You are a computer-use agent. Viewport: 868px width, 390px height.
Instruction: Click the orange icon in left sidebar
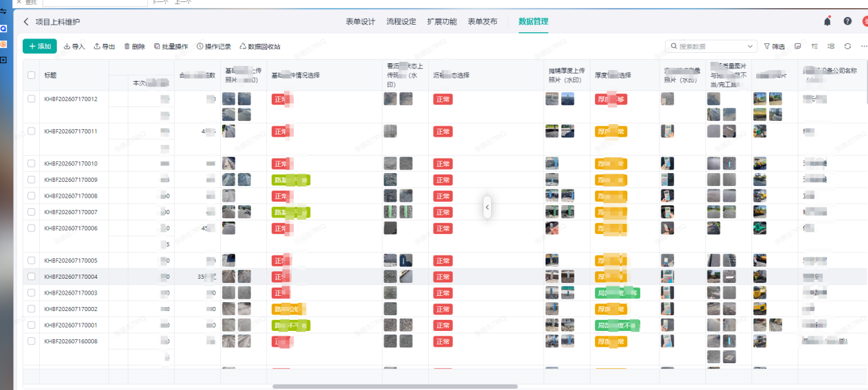tap(3, 44)
